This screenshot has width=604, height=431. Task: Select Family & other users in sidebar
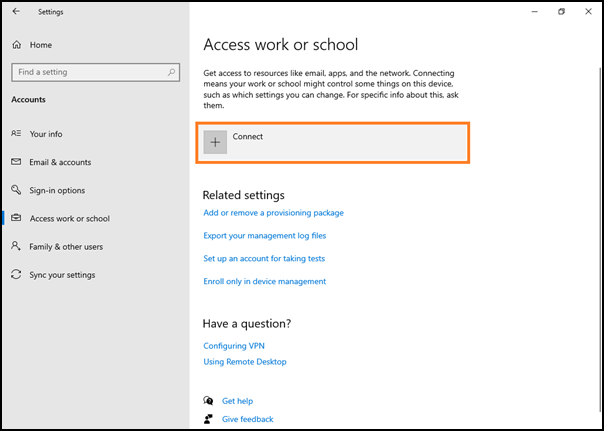click(66, 247)
